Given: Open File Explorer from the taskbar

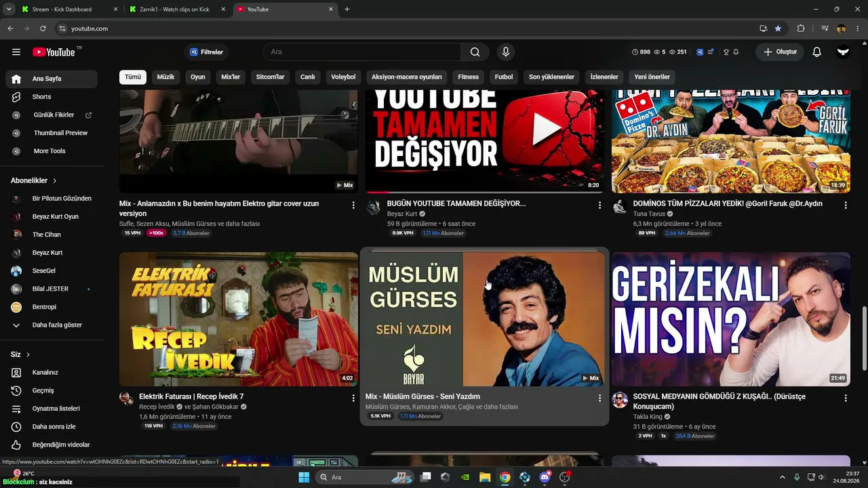Looking at the screenshot, I should pos(485,477).
